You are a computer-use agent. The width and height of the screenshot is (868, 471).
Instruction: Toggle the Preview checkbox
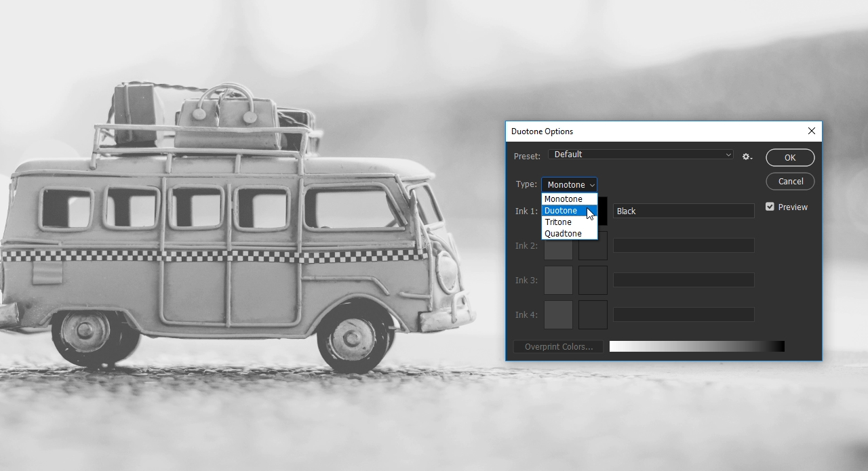tap(770, 207)
